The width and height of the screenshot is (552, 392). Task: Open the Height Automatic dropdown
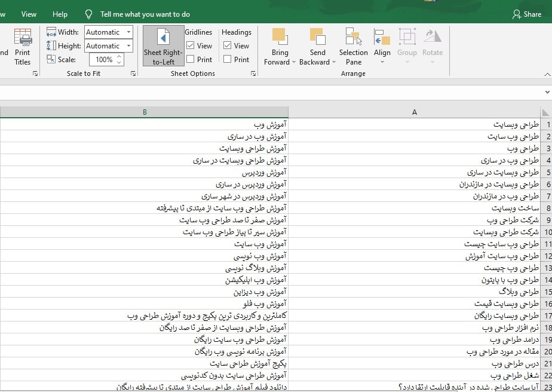click(129, 46)
